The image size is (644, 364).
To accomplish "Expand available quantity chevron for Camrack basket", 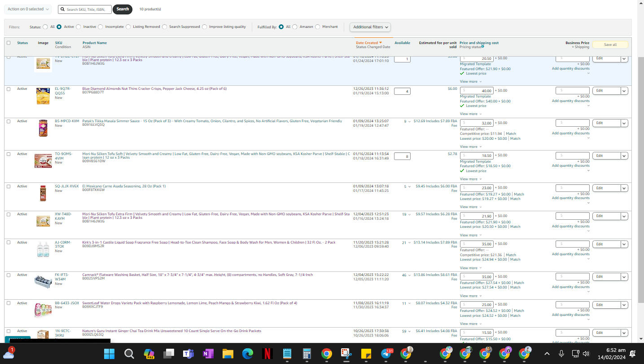I will [409, 275].
